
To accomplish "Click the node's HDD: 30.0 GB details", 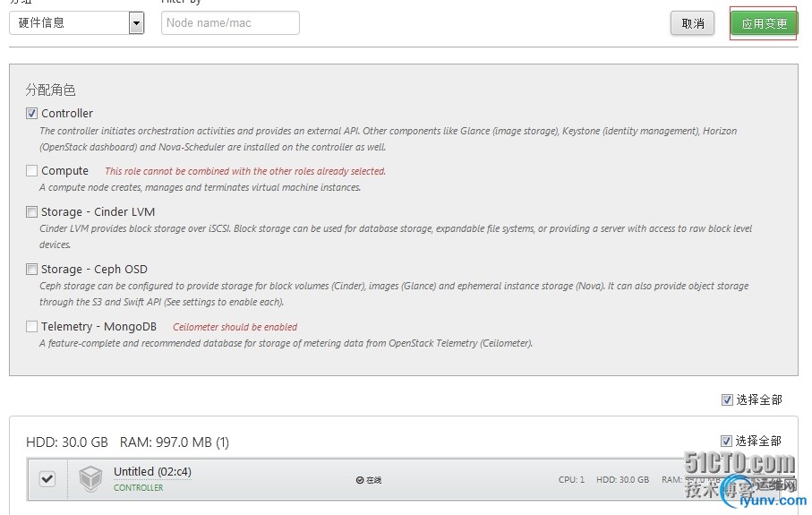I will [x=622, y=480].
